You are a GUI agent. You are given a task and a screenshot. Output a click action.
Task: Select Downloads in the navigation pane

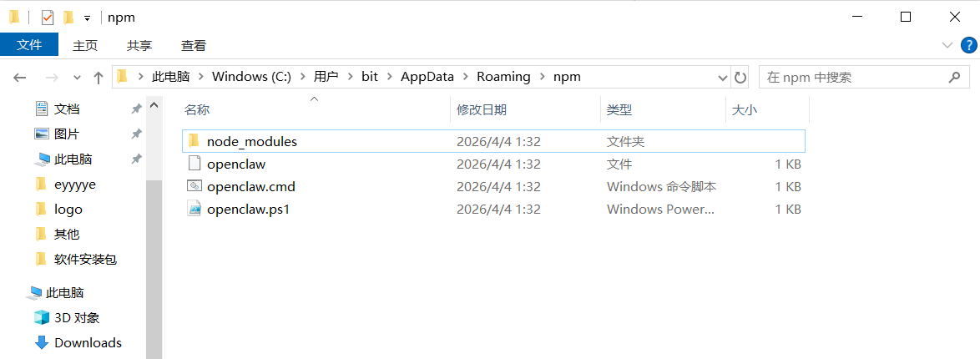(x=88, y=342)
